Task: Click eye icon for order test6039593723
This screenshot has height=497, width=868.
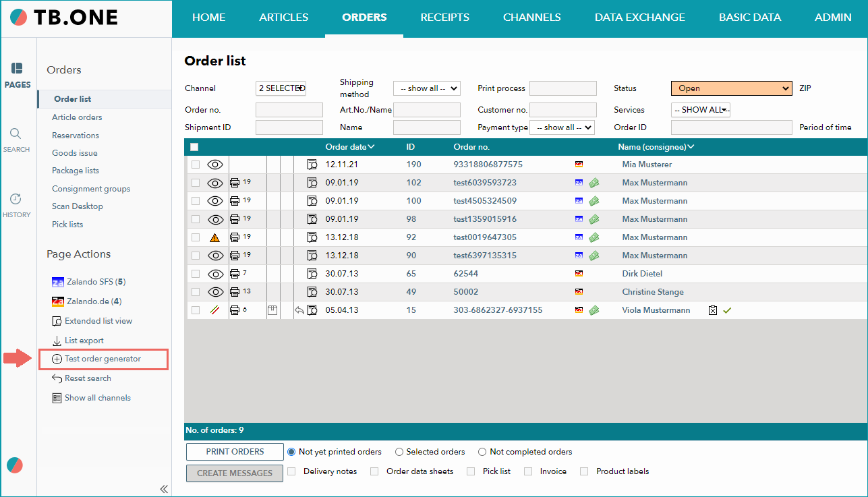Action: click(x=215, y=183)
